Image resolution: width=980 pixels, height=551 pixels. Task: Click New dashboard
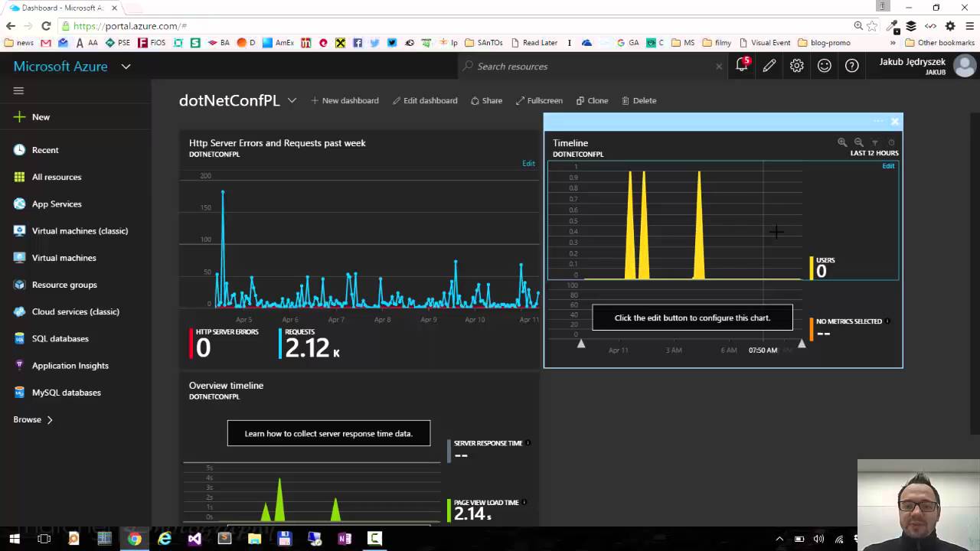(x=345, y=100)
